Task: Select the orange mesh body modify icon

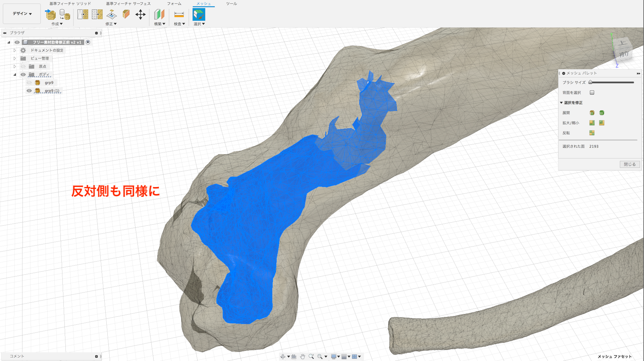Action: pyautogui.click(x=126, y=14)
